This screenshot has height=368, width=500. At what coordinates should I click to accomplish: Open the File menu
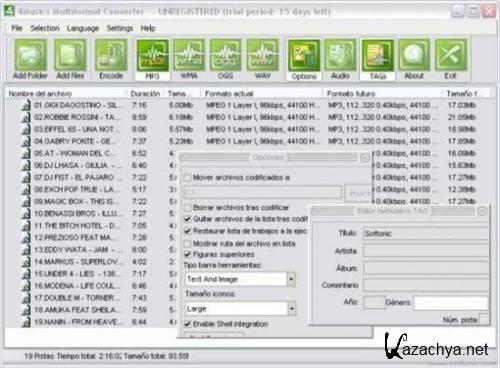[17, 28]
